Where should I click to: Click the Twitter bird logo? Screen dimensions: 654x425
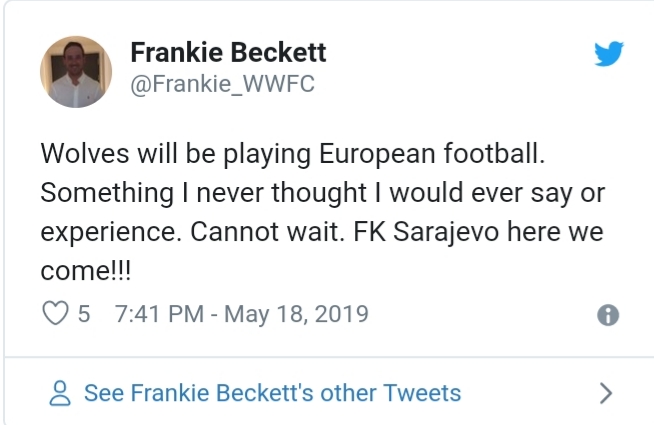coord(607,55)
